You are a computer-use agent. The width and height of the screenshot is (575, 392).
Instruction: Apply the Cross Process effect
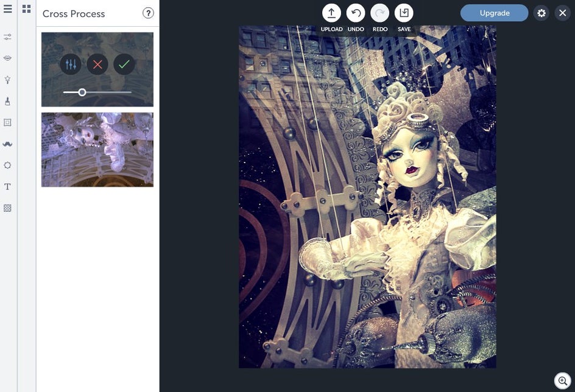[124, 65]
